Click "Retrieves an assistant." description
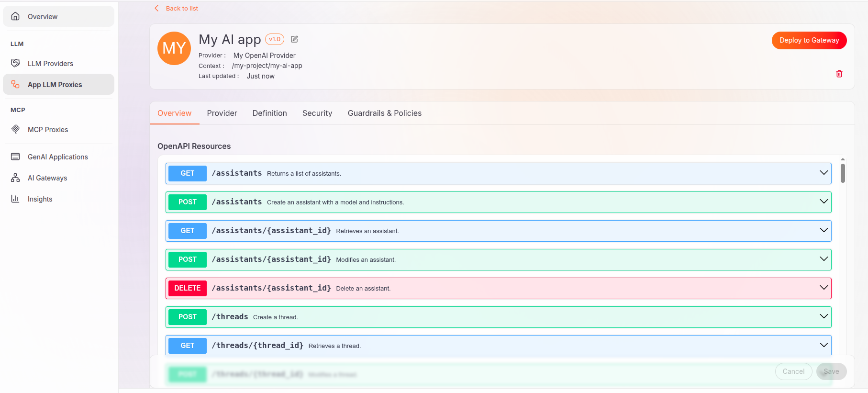The width and height of the screenshot is (868, 393). point(367,231)
